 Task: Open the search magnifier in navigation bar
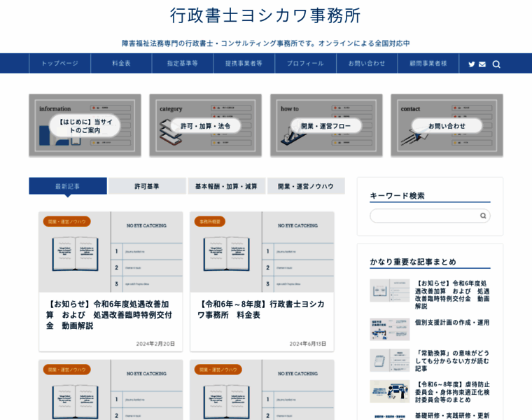click(496, 64)
